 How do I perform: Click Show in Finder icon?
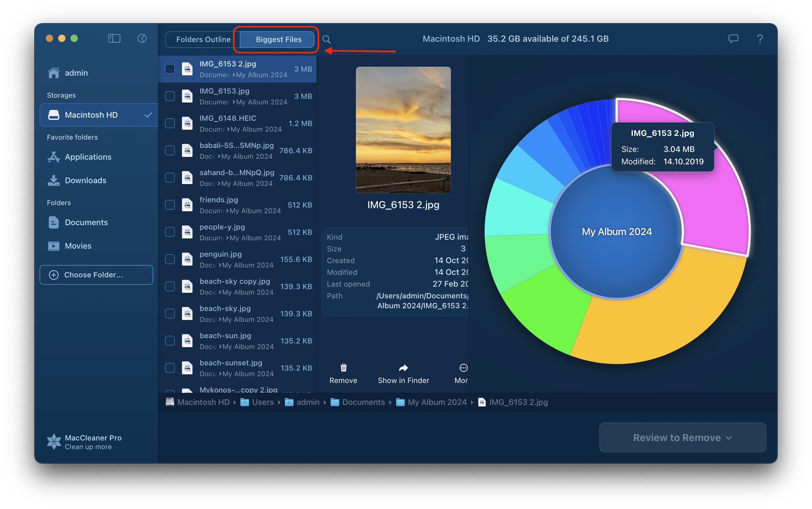(x=404, y=368)
